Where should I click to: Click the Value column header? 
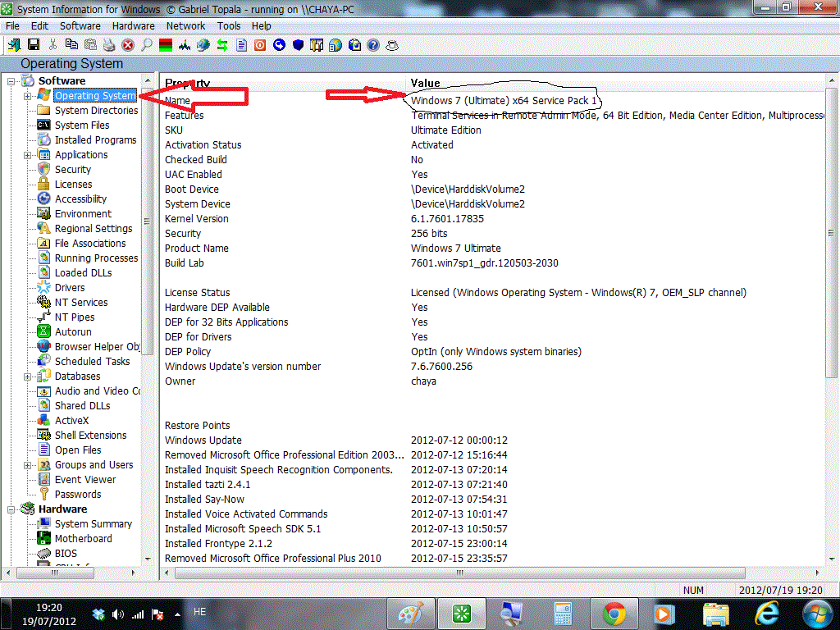pyautogui.click(x=426, y=83)
